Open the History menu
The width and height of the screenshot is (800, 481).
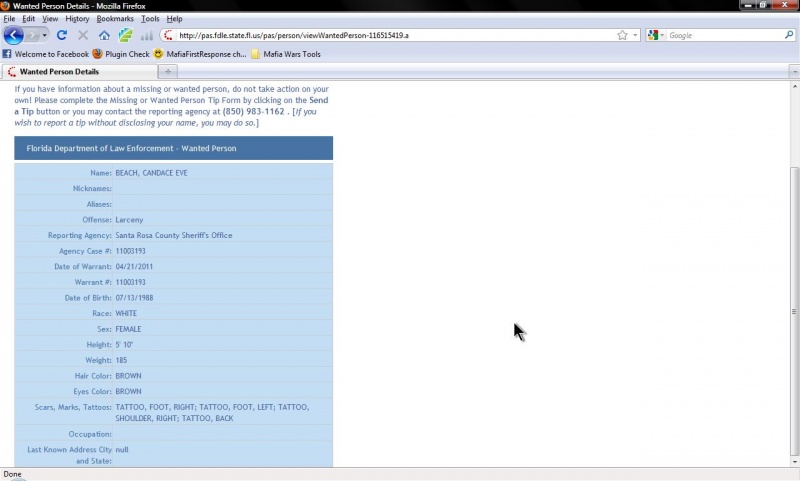coord(77,19)
